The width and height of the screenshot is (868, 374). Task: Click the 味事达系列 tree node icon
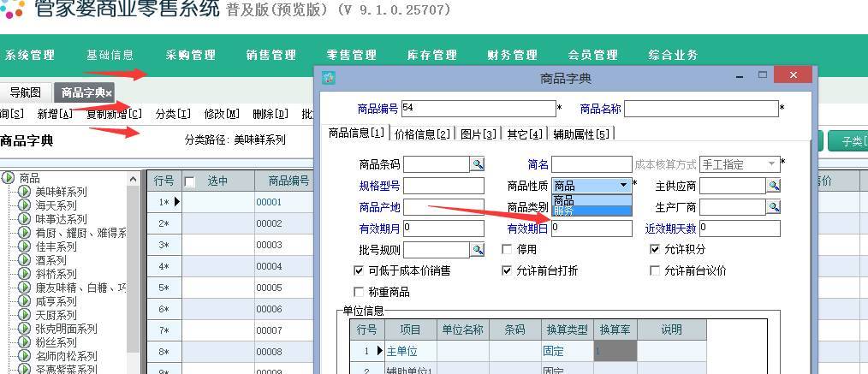[24, 219]
